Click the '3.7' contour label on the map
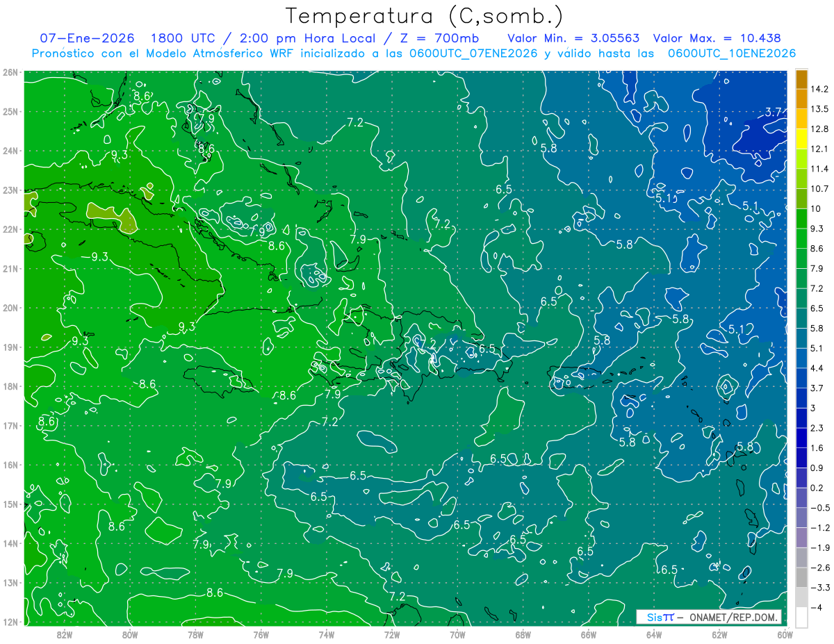834x644 pixels. 774,112
